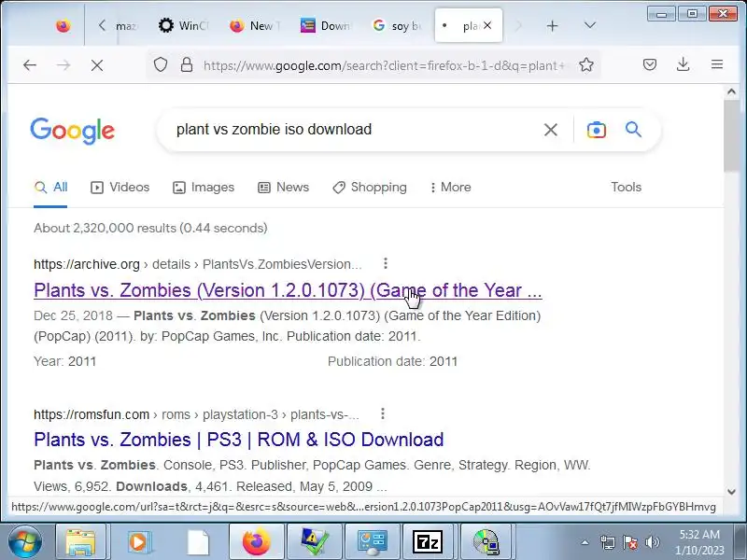Open the Windows Start menu
This screenshot has height=560, width=747.
25,542
